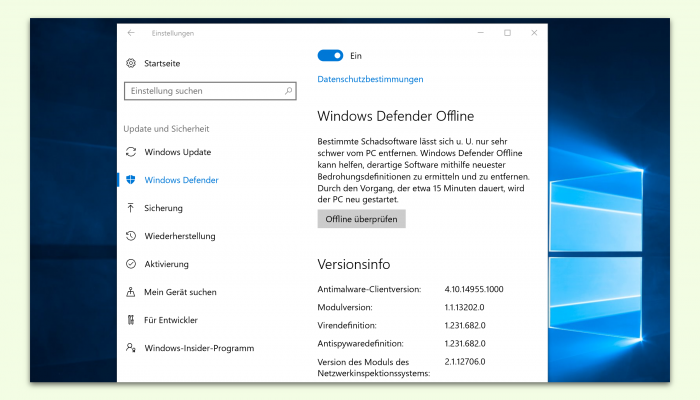Click the Modulversion value 1.1.13202.0

click(x=464, y=307)
